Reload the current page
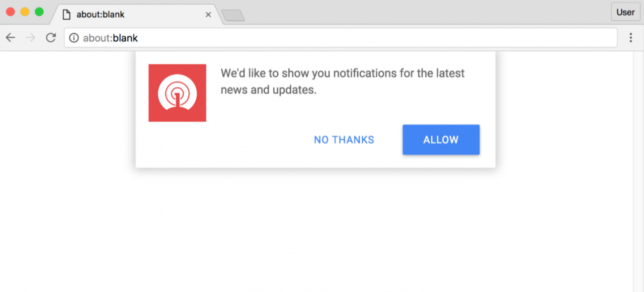This screenshot has width=644, height=292. [x=50, y=38]
